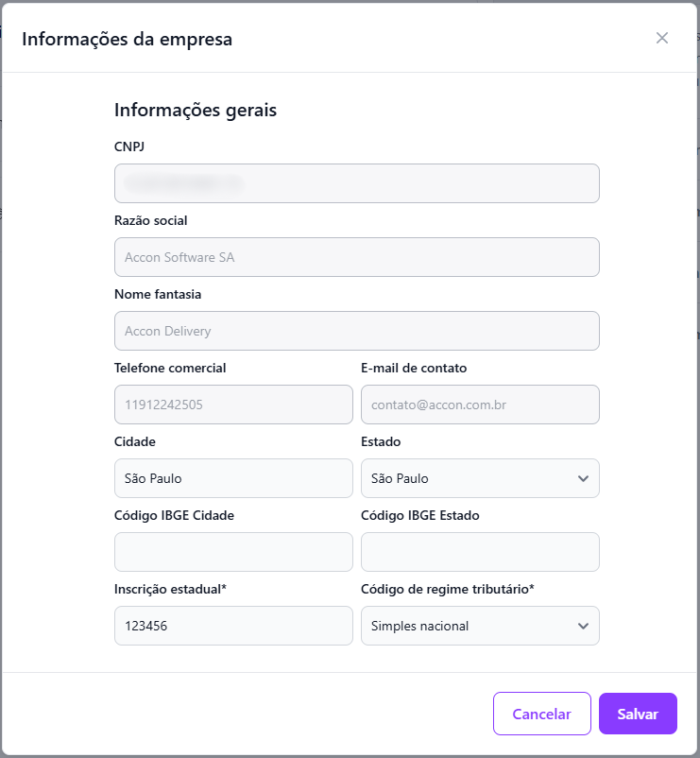
Task: Click the Inscrição estadual* field label
Action: point(171,589)
